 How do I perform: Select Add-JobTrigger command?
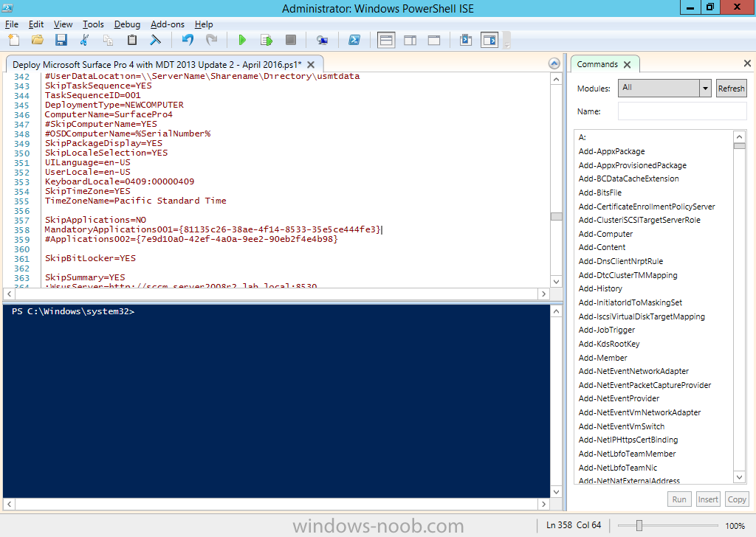pyautogui.click(x=607, y=330)
